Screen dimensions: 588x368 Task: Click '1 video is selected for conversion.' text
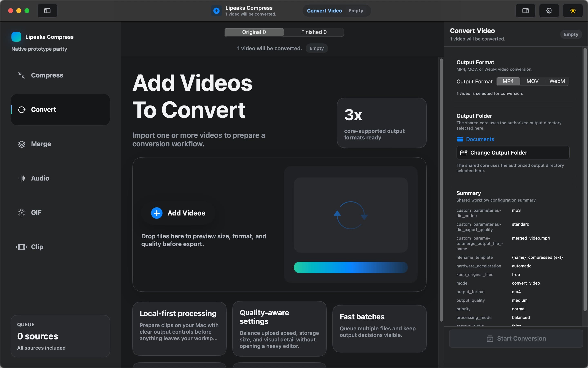pyautogui.click(x=490, y=93)
